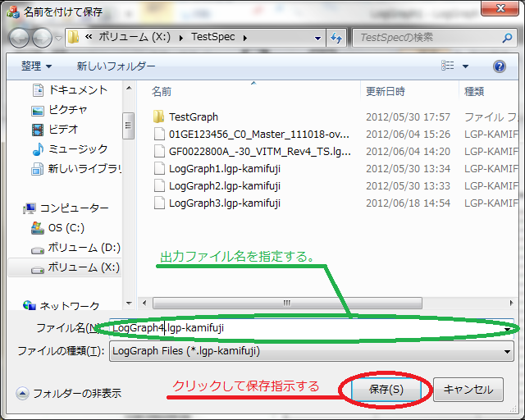Viewport: 525px width, 420px height.
Task: Select ボリューム (D:) drive in navigation pane
Action: 75,248
